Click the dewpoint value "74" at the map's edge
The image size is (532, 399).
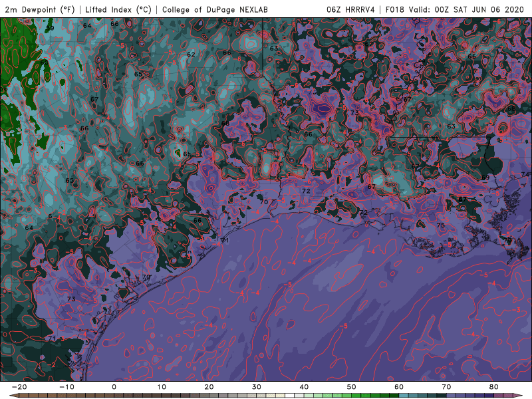coord(525,174)
